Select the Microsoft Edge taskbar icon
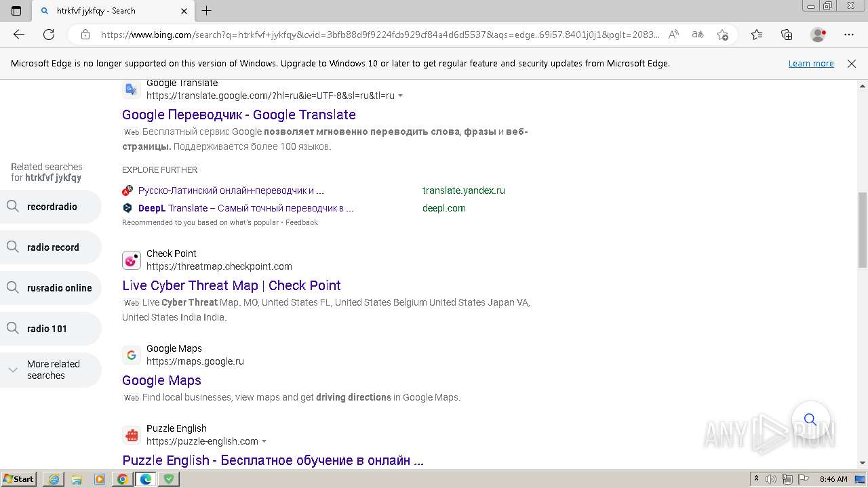Viewport: 868px width, 488px height. 146,479
